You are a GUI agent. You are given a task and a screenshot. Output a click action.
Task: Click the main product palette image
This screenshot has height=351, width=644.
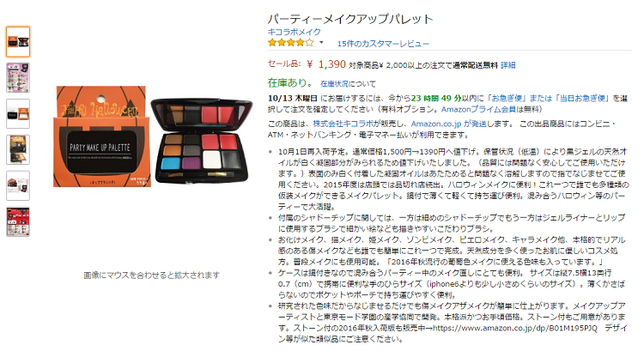pos(201,141)
